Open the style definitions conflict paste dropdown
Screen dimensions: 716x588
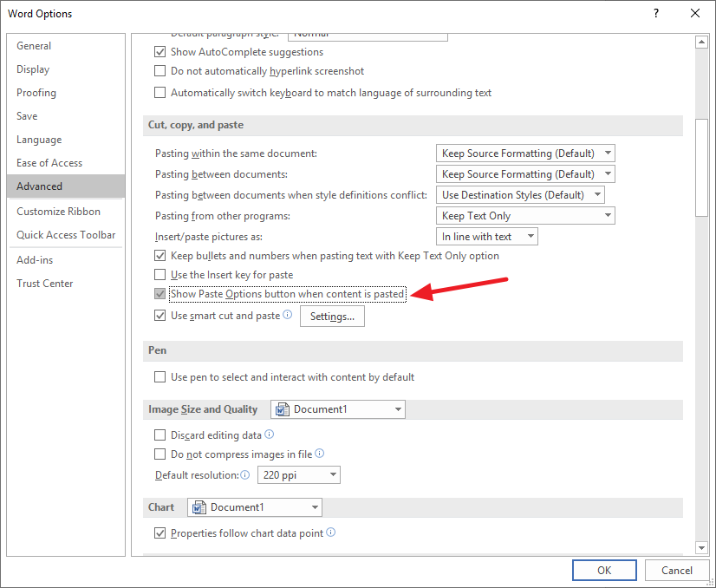[x=520, y=195]
